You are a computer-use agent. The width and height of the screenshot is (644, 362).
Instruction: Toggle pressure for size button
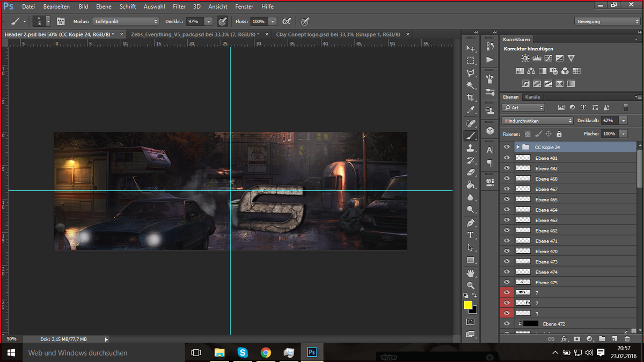(305, 21)
